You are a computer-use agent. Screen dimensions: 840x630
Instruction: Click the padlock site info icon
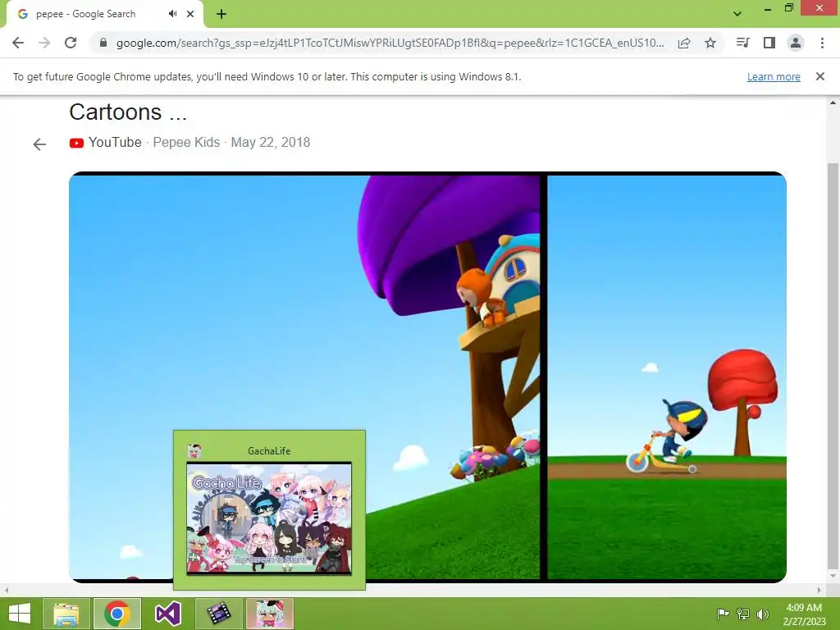click(x=103, y=43)
